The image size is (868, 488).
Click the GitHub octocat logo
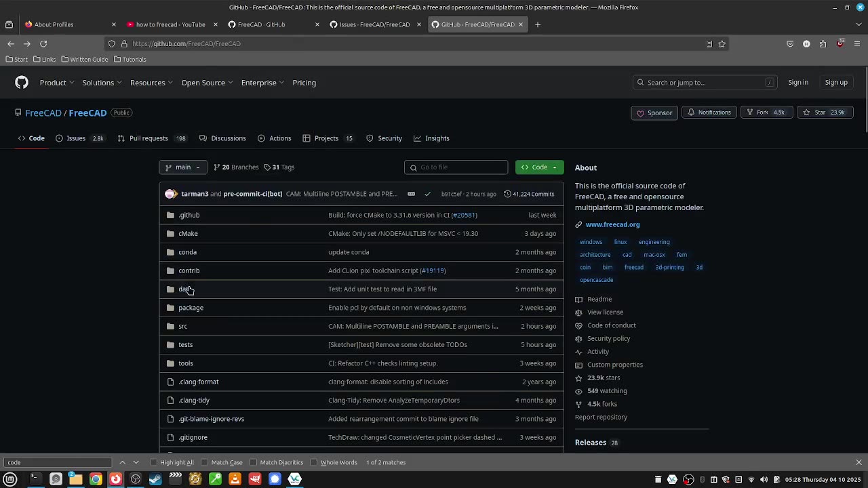(22, 83)
